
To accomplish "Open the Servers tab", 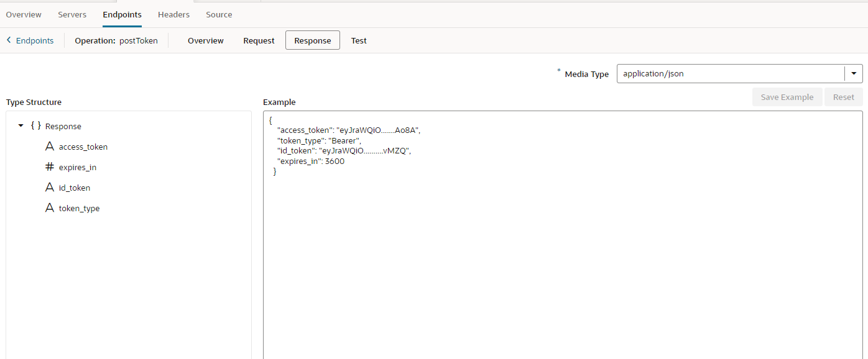I will (x=72, y=14).
